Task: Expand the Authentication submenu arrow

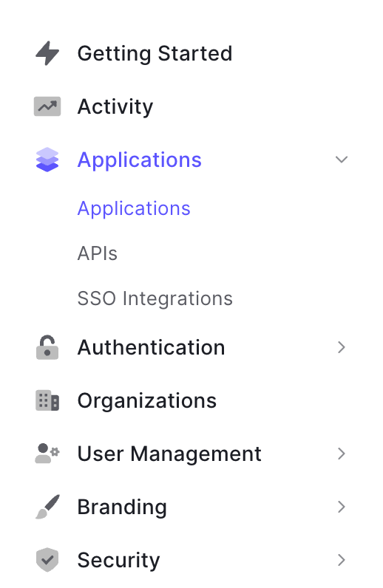Action: coord(342,347)
